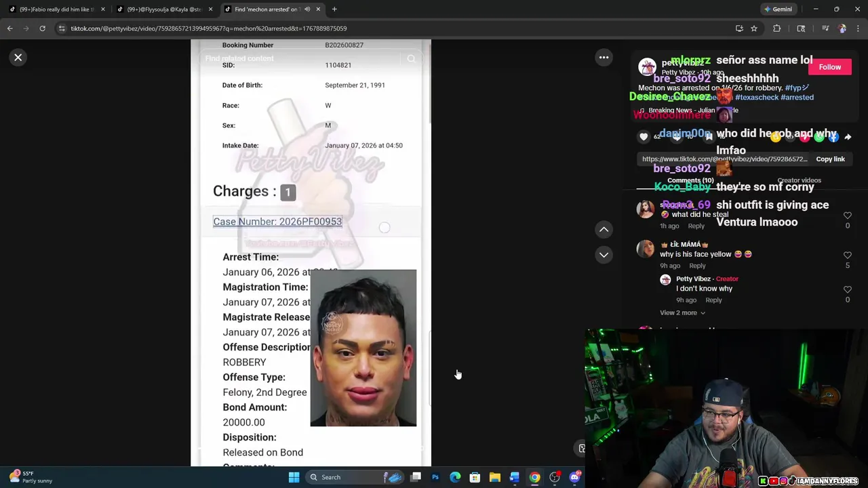This screenshot has width=868, height=488.
Task: Switch to the 'Fabio really did him like' tab
Action: point(56,9)
